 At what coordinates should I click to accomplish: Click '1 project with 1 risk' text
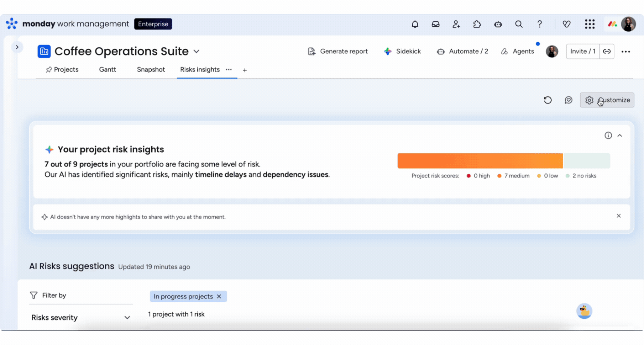[x=176, y=314]
